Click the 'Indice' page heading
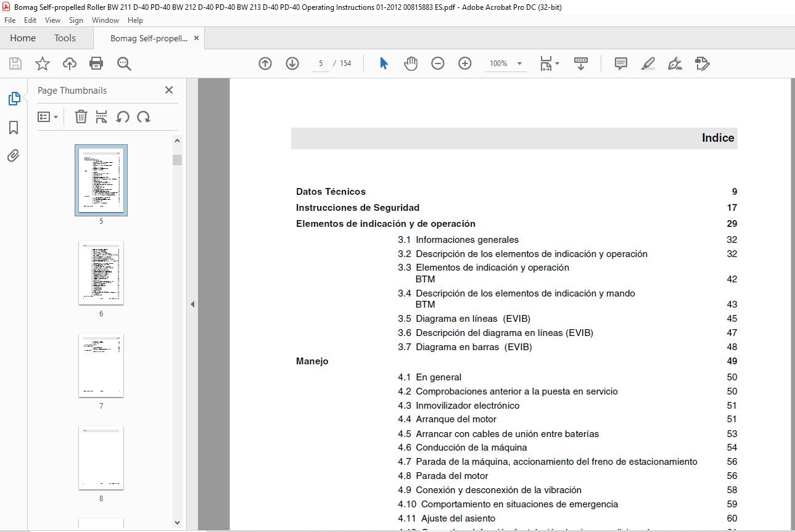This screenshot has height=532, width=795. (x=718, y=138)
